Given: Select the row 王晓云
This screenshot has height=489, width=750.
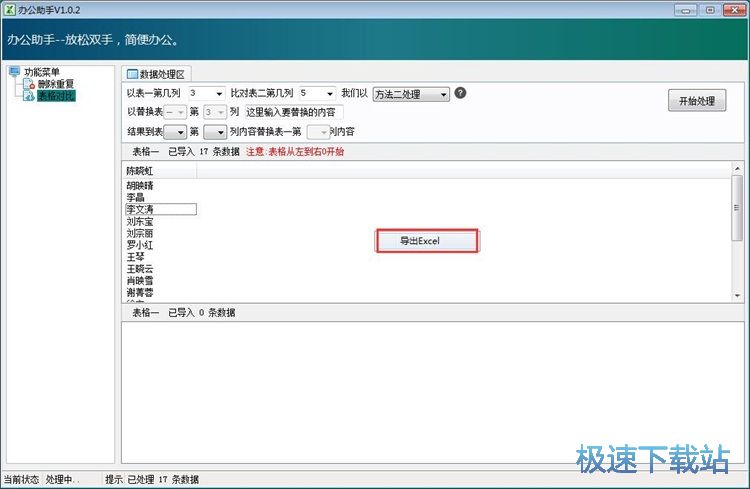Looking at the screenshot, I should (140, 269).
